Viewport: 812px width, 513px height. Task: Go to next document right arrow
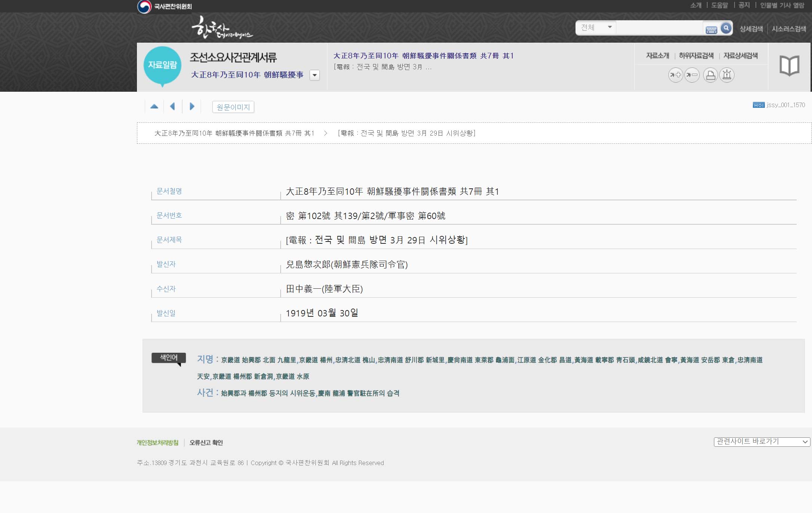pos(192,107)
